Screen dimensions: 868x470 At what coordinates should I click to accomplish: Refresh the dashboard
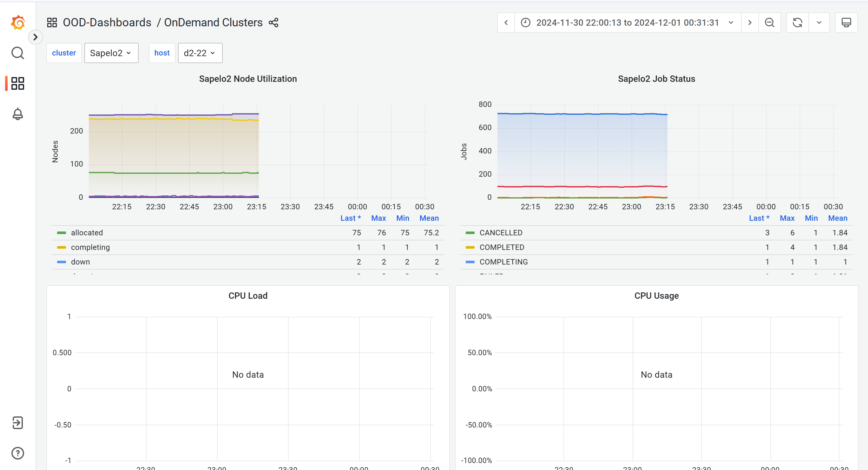coord(797,23)
